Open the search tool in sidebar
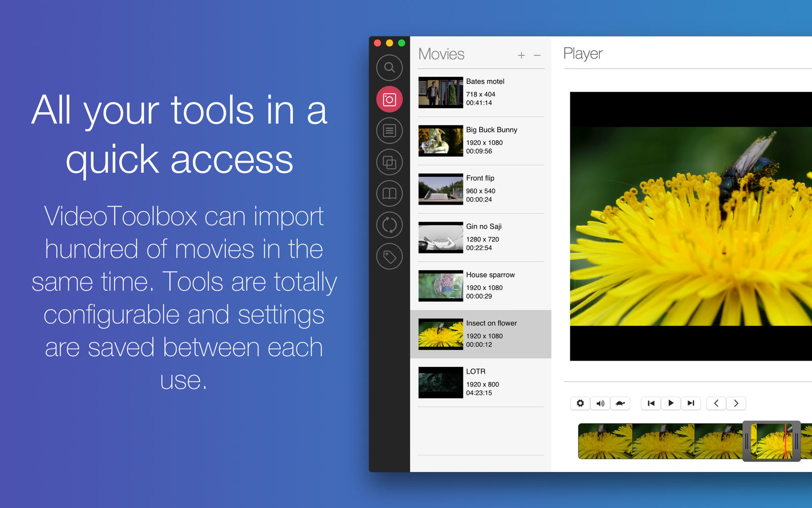Viewport: 812px width, 508px height. pos(389,68)
